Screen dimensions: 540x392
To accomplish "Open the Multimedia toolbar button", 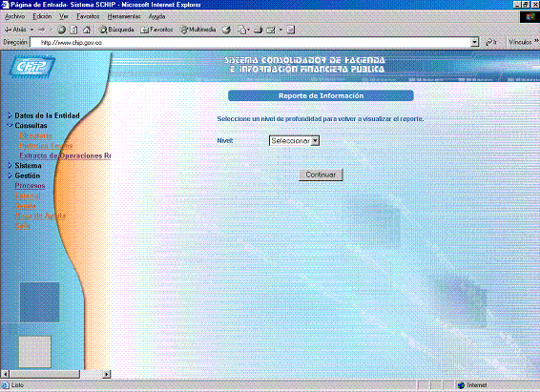I will [198, 30].
